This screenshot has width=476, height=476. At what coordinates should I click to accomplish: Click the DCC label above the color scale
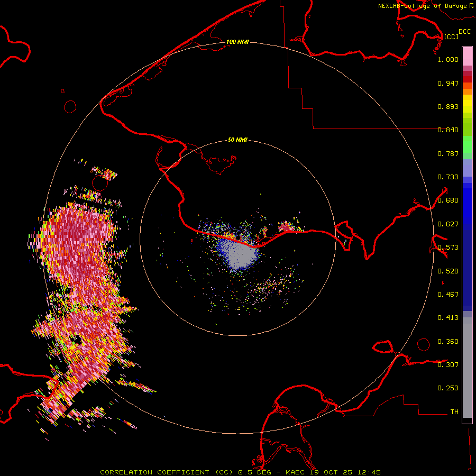point(464,32)
